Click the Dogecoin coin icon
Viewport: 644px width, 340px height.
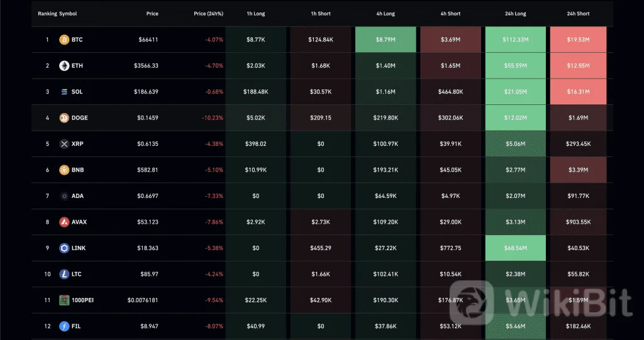coord(64,118)
